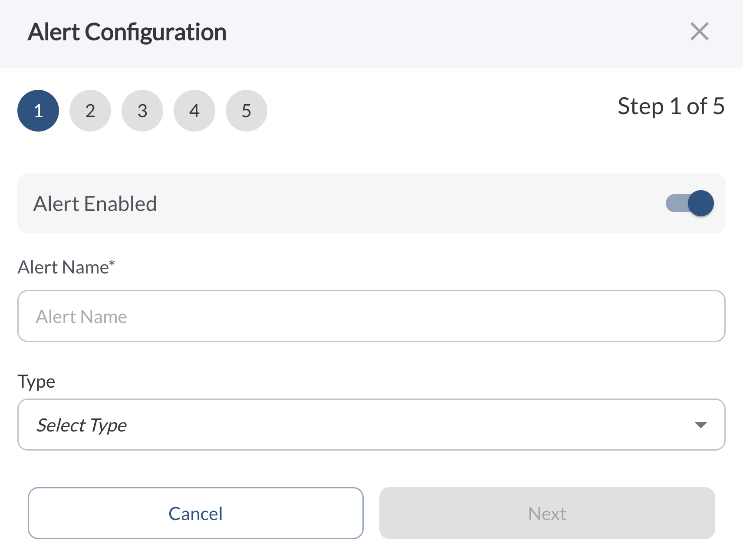Open the Select Type dropdown
743x560 pixels.
pos(371,425)
